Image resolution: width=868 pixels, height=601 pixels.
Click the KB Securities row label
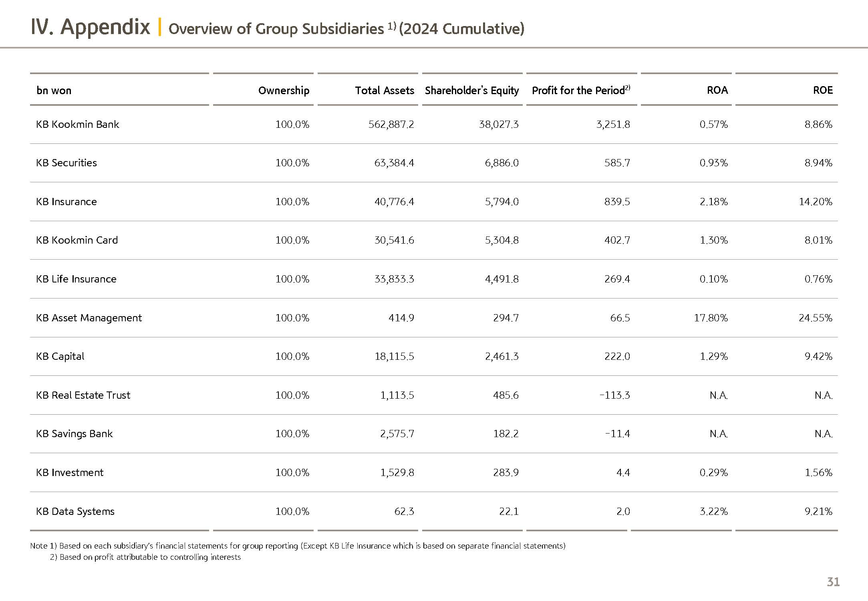point(66,163)
